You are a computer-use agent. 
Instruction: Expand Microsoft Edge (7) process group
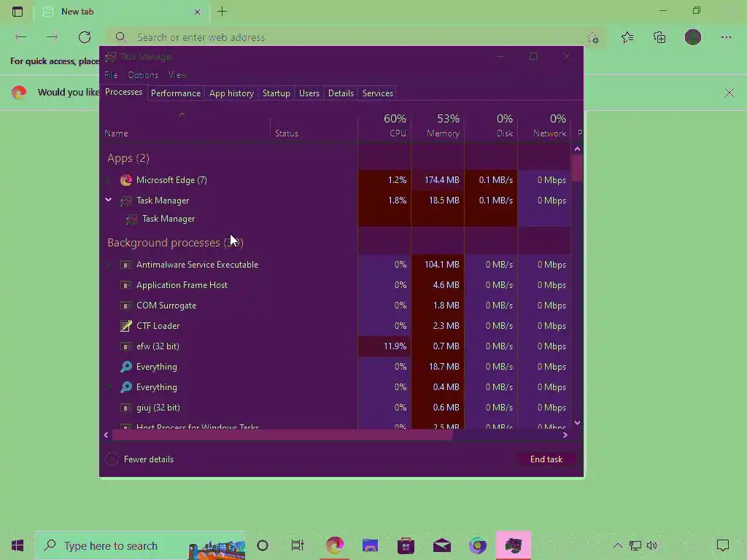109,180
